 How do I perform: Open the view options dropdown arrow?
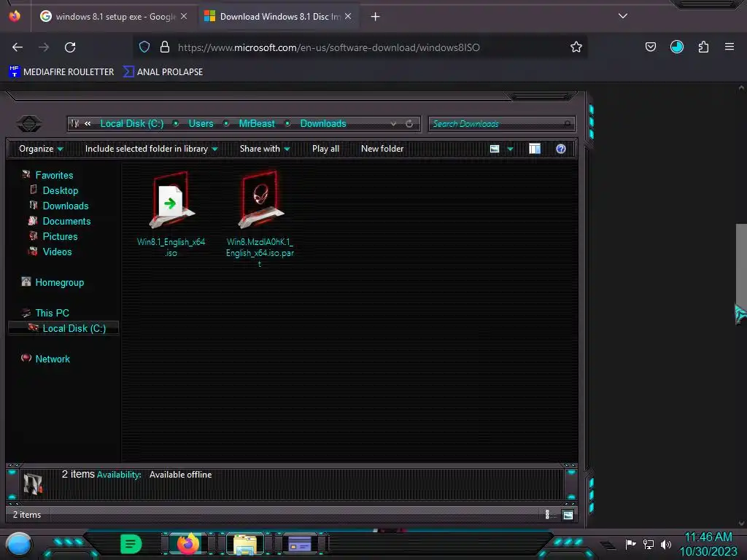click(510, 149)
